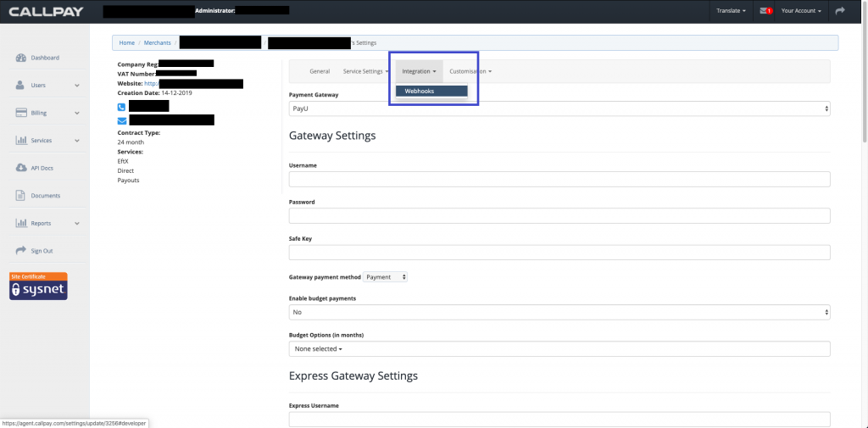Screen dimensions: 868x428
Task: Open the Your Account dropdown
Action: coord(801,10)
